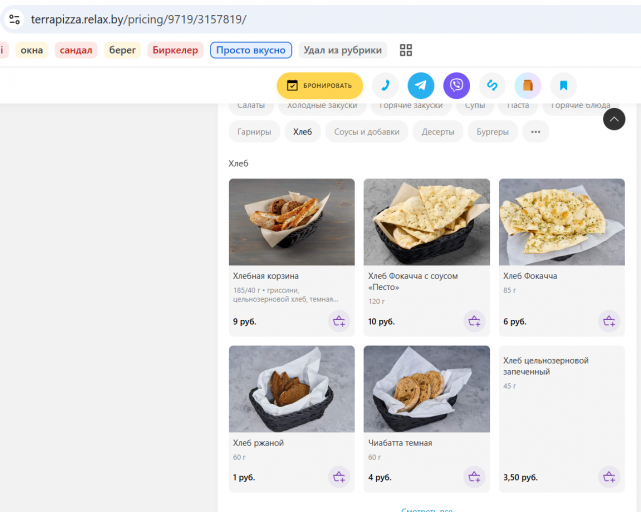Click the phone call icon
This screenshot has height=512, width=641.
click(385, 85)
